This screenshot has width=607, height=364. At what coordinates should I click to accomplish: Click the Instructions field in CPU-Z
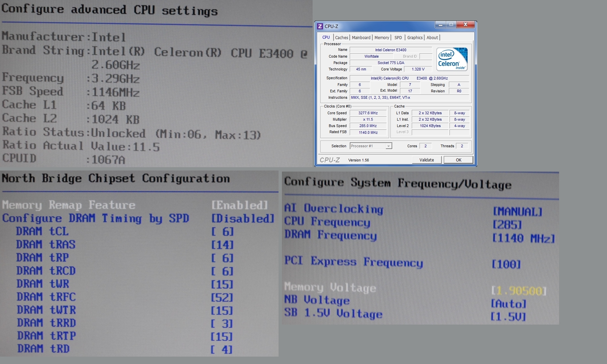409,97
